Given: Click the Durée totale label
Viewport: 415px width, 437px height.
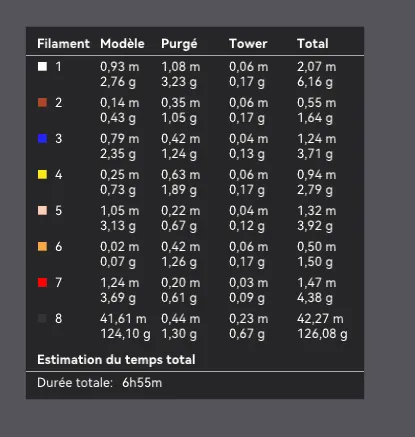Looking at the screenshot, I should pos(75,383).
